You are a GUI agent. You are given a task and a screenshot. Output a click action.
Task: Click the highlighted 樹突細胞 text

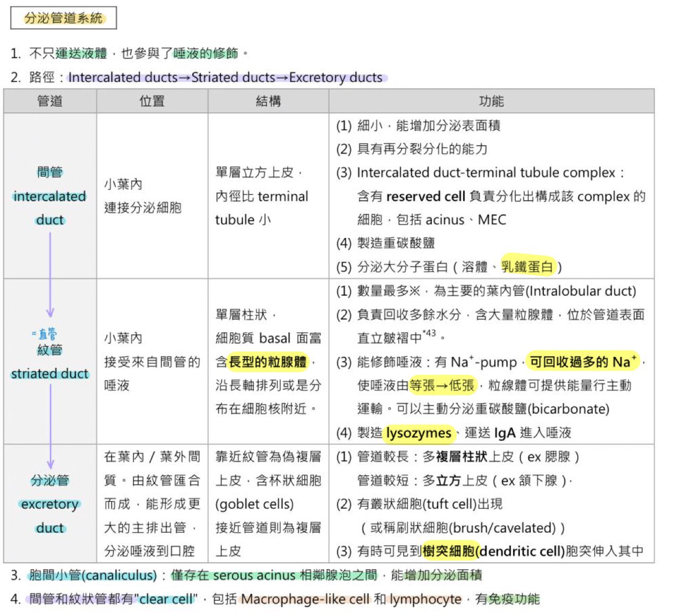pos(449,551)
